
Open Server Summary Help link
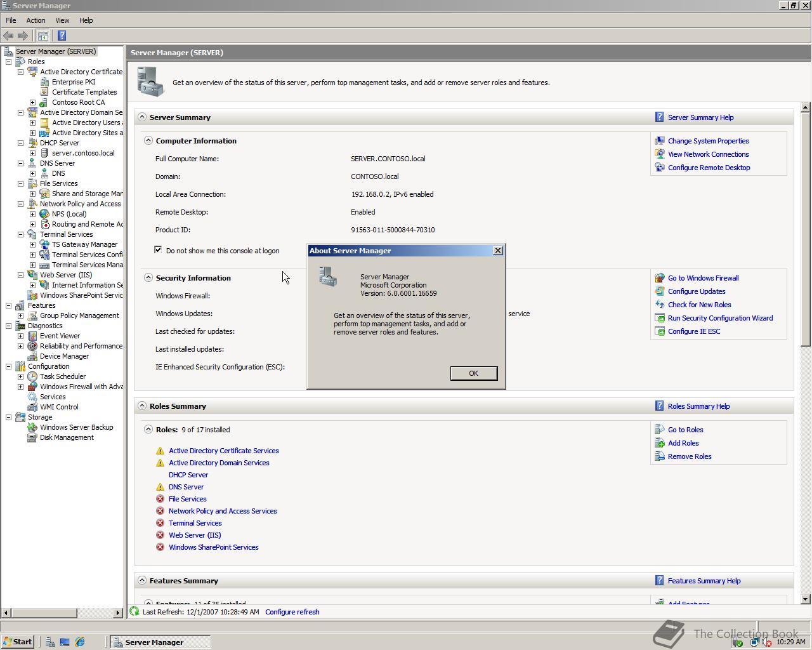tap(700, 117)
